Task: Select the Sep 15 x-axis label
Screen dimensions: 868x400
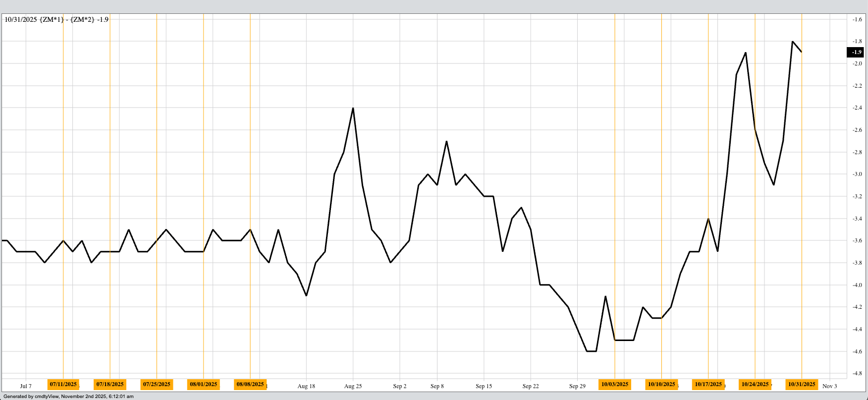Action: pos(484,386)
